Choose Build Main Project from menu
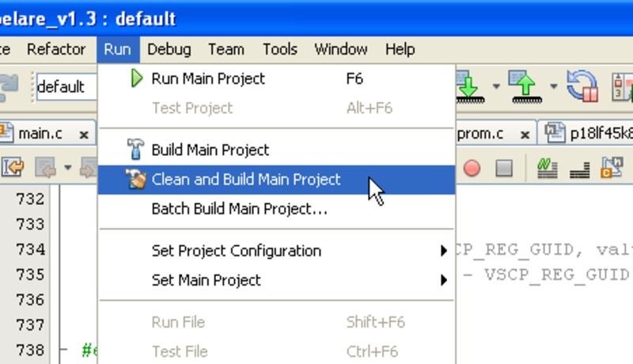This screenshot has height=364, width=633. pyautogui.click(x=210, y=150)
